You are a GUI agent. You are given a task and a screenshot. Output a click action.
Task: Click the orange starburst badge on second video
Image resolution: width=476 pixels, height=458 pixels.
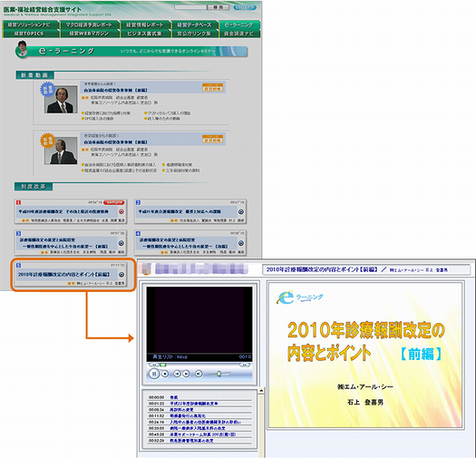click(47, 141)
